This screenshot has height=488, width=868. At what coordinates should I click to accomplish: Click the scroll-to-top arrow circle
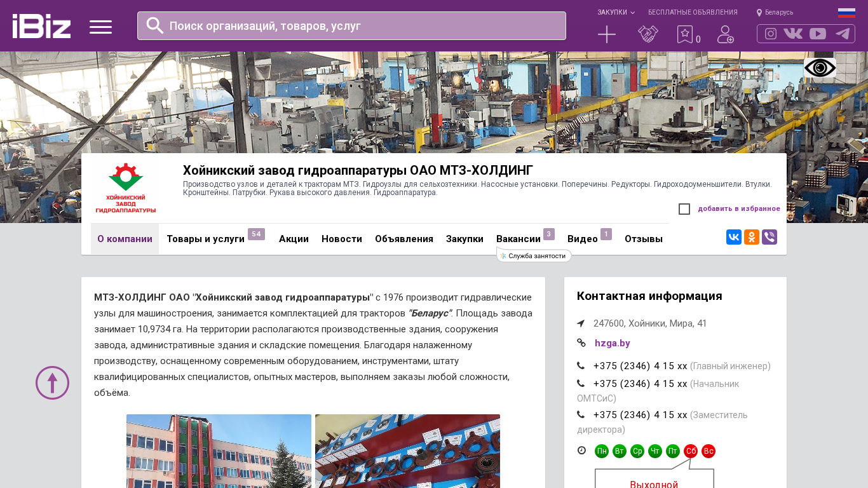click(x=52, y=383)
